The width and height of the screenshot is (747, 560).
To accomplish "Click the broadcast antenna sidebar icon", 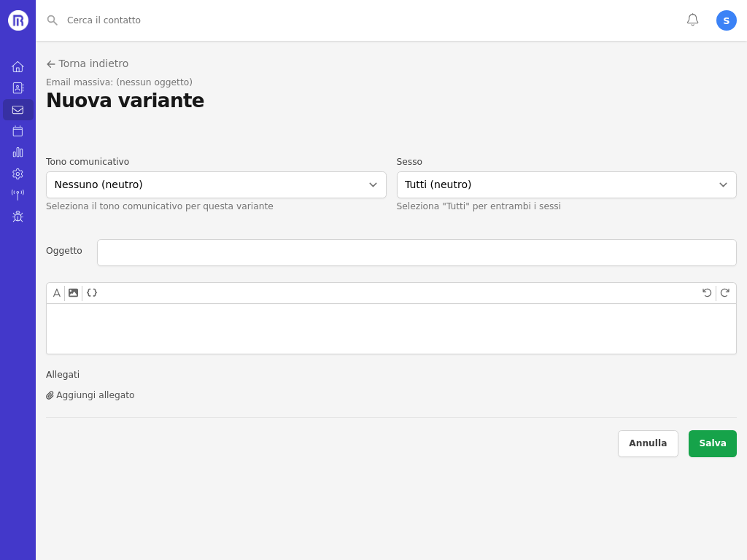I will point(18,195).
